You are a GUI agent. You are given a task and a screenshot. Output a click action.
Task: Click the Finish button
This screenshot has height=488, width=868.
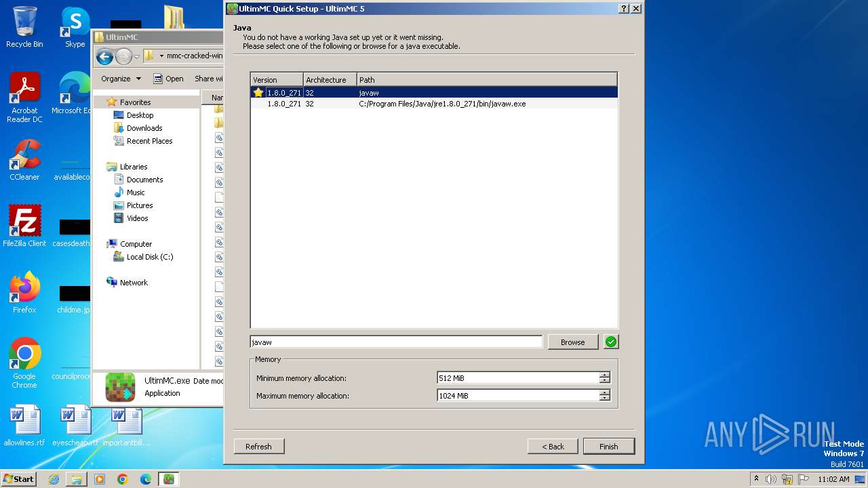608,447
